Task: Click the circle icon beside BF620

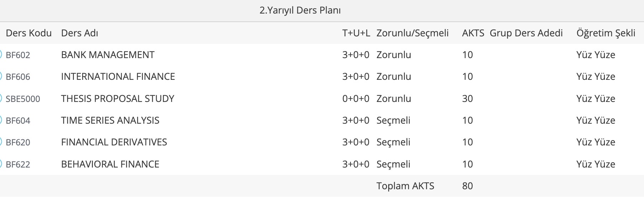Action: (1, 142)
